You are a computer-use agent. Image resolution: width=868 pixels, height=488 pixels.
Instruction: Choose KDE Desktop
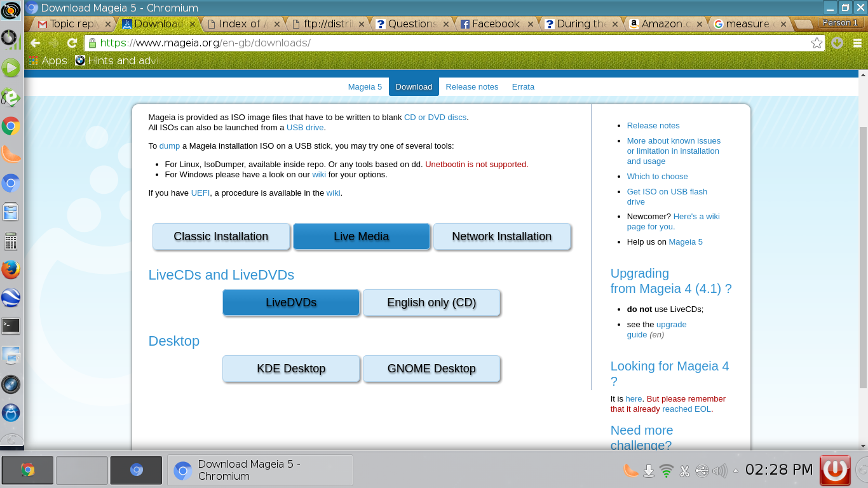point(291,369)
